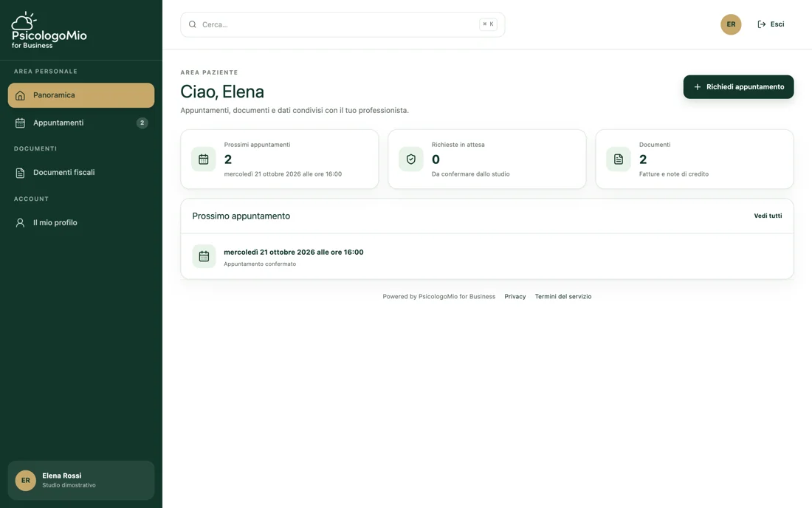Screen dimensions: 812x508
Task: Open Il mio profilo page
Action: pyautogui.click(x=80, y=223)
